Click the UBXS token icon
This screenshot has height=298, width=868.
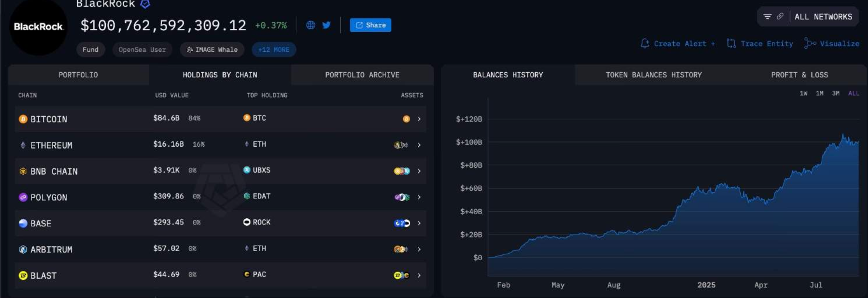[247, 170]
